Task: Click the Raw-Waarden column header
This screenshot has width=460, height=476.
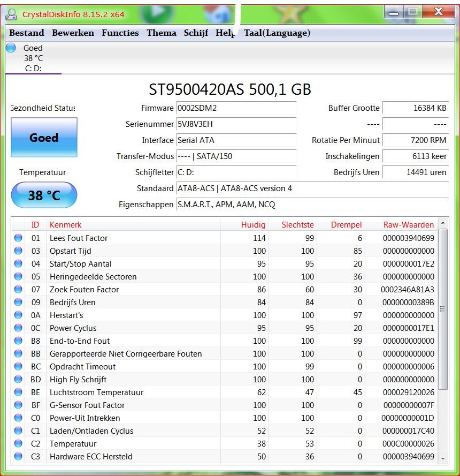Action: (x=409, y=225)
